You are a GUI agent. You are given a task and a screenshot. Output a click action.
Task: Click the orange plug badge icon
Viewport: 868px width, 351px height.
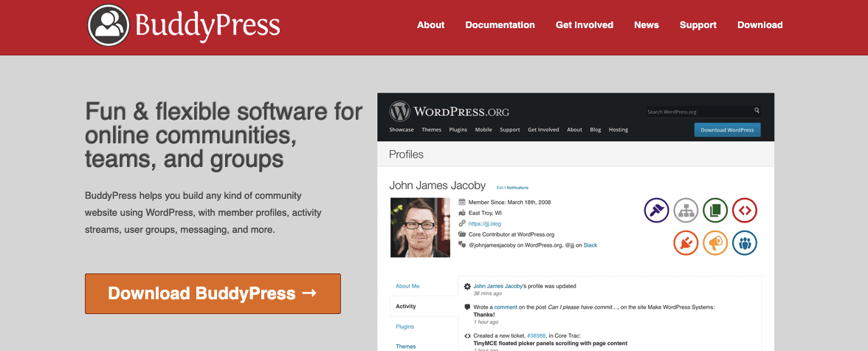tap(686, 242)
